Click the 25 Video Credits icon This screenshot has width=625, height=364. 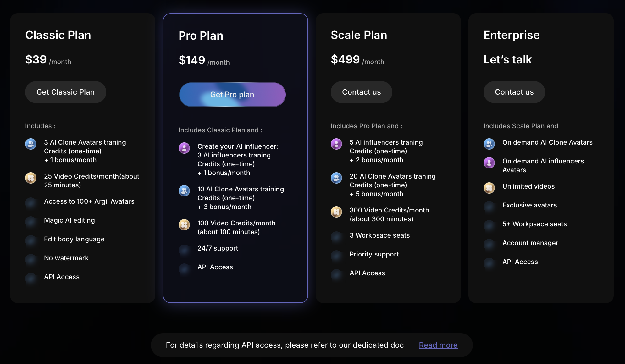(31, 178)
